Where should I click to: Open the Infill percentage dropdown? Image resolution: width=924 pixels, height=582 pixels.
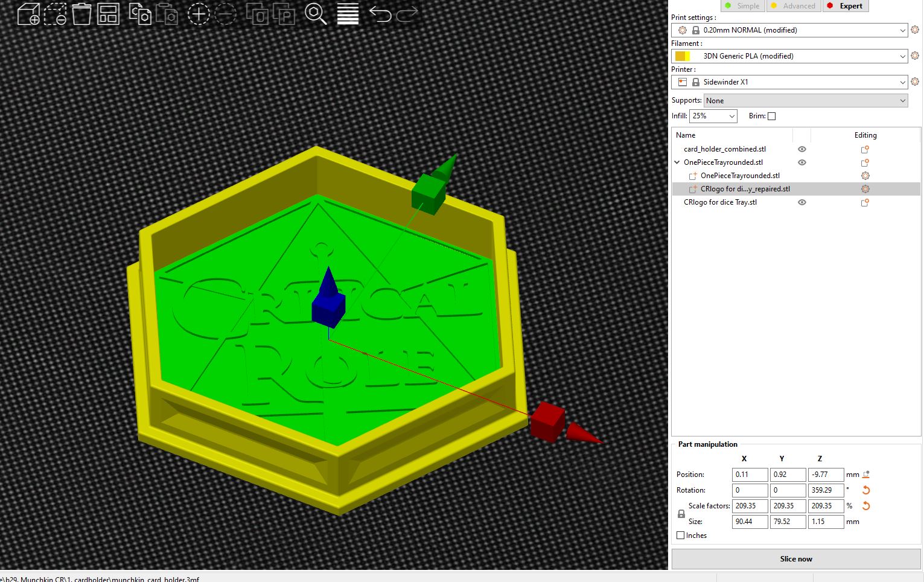coord(713,116)
